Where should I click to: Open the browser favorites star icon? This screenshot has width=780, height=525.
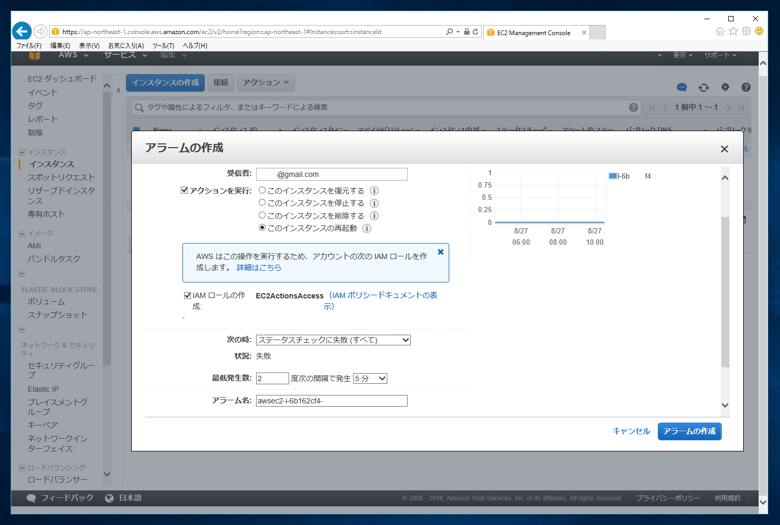pos(733,31)
